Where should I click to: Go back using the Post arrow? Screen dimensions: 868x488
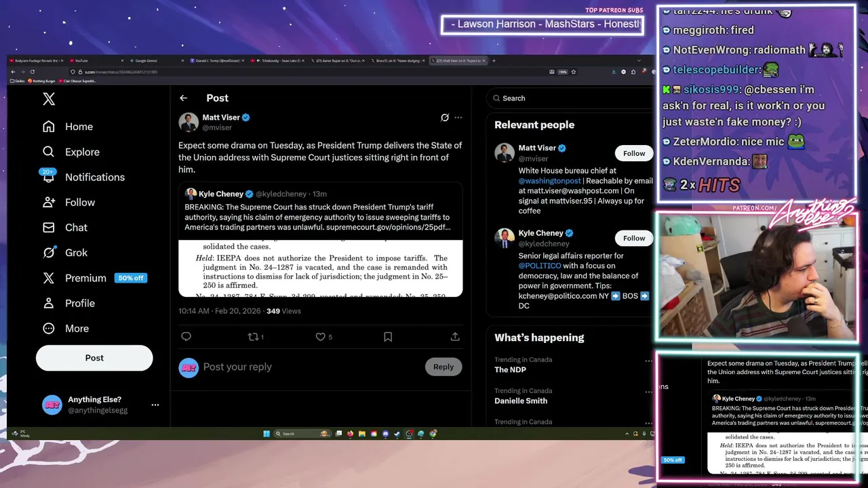coord(183,98)
